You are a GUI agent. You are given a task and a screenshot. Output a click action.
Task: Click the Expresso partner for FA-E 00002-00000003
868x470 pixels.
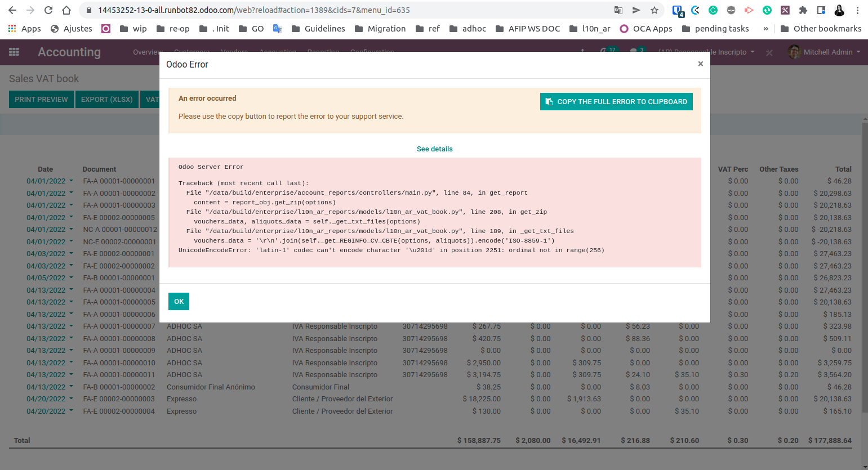(181, 399)
